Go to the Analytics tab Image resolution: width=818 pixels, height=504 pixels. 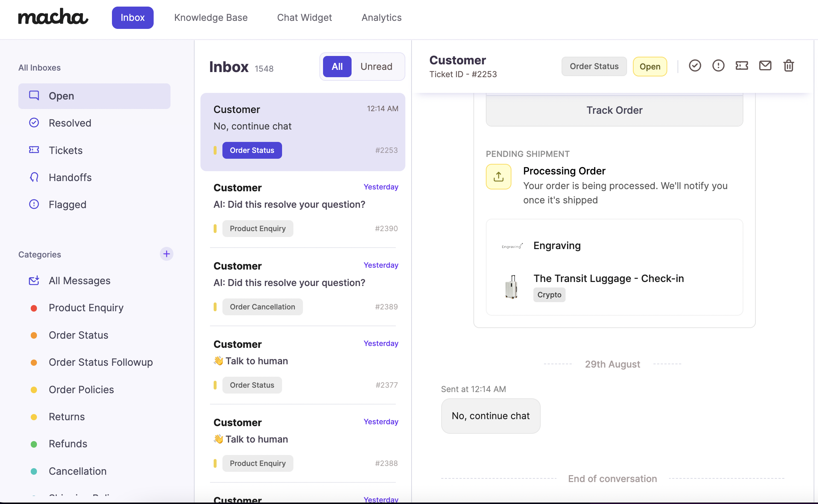pos(381,18)
